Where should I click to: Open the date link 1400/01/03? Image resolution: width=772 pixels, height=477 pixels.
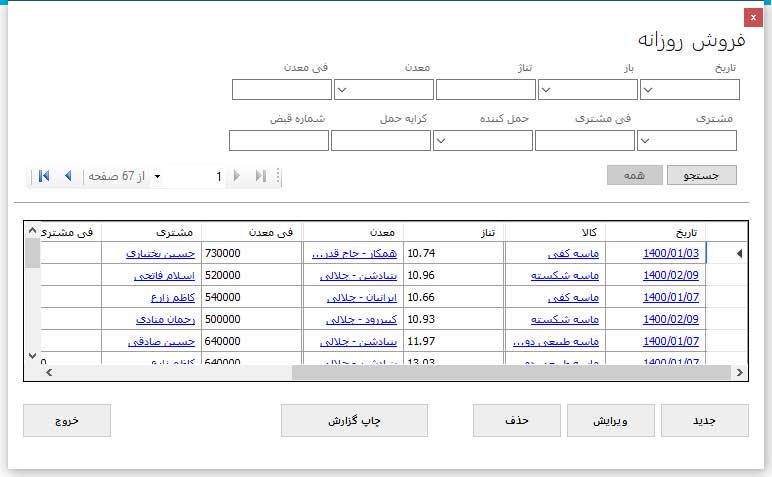pyautogui.click(x=672, y=253)
